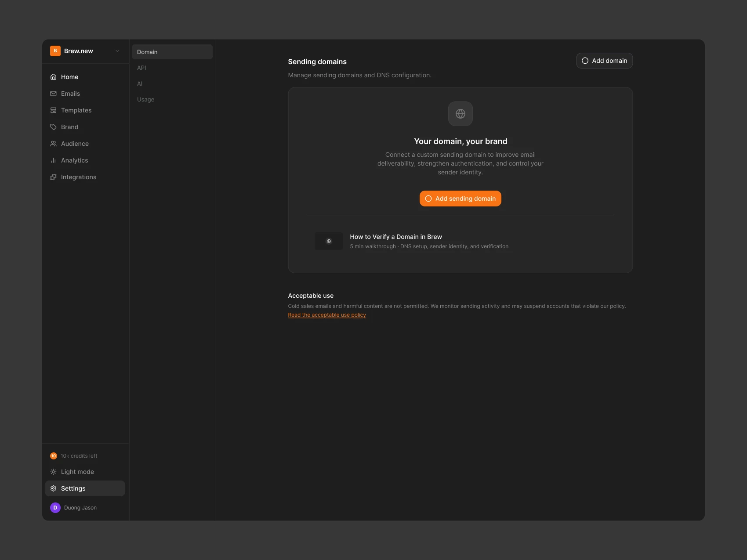Go to Home in sidebar

[85, 77]
